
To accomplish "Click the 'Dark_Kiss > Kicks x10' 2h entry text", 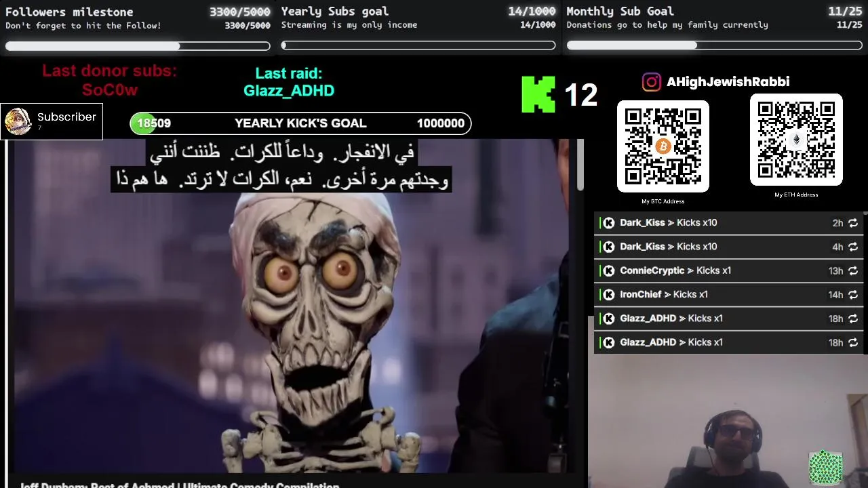I will (668, 223).
